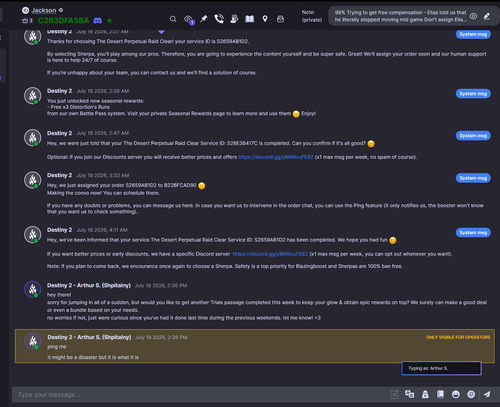Click the System msg badge on the 2:47 AM message

(x=473, y=136)
